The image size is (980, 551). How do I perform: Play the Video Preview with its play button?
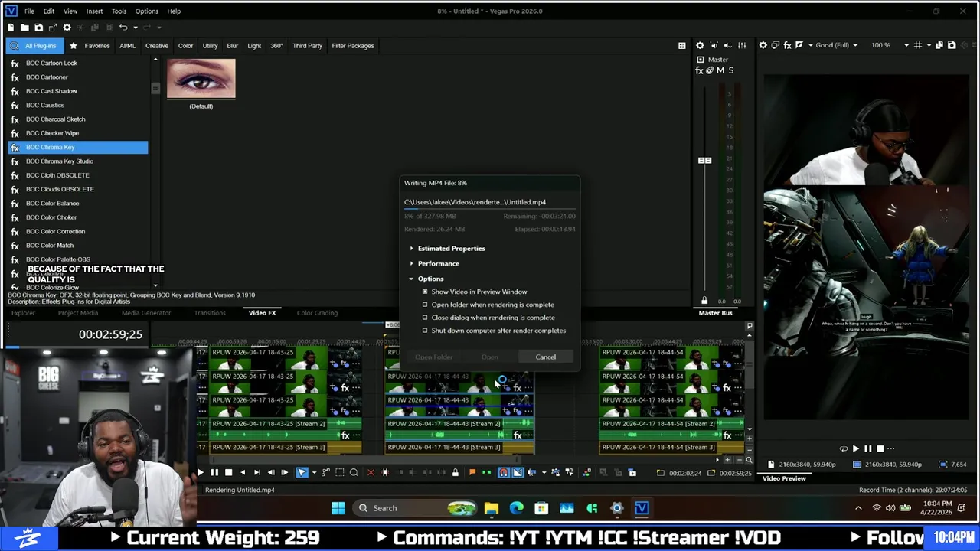pyautogui.click(x=856, y=449)
